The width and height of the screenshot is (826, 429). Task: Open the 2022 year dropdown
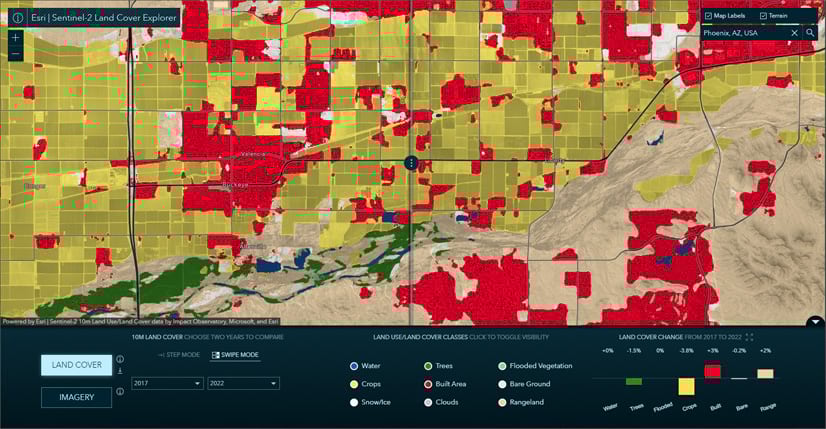click(243, 383)
